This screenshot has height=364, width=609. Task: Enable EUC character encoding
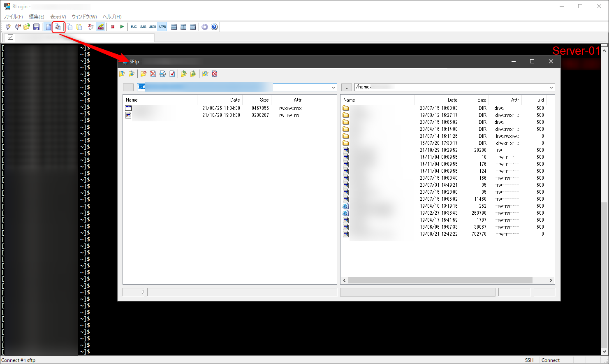point(133,27)
